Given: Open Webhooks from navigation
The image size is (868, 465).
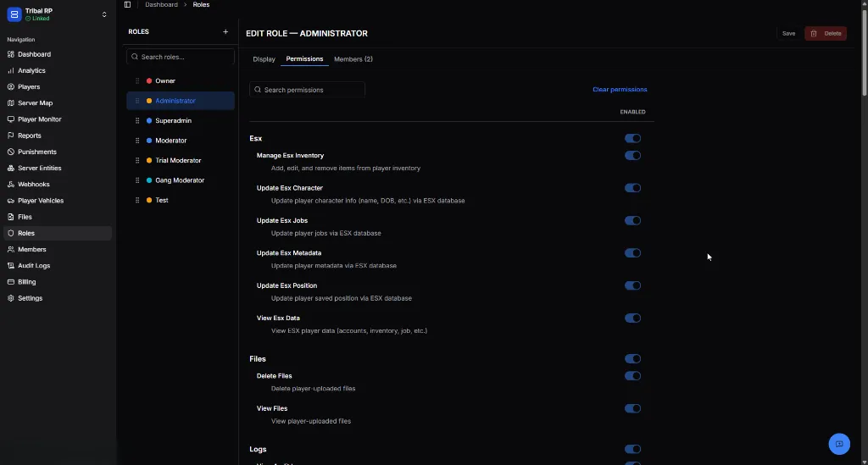Looking at the screenshot, I should coord(58,184).
